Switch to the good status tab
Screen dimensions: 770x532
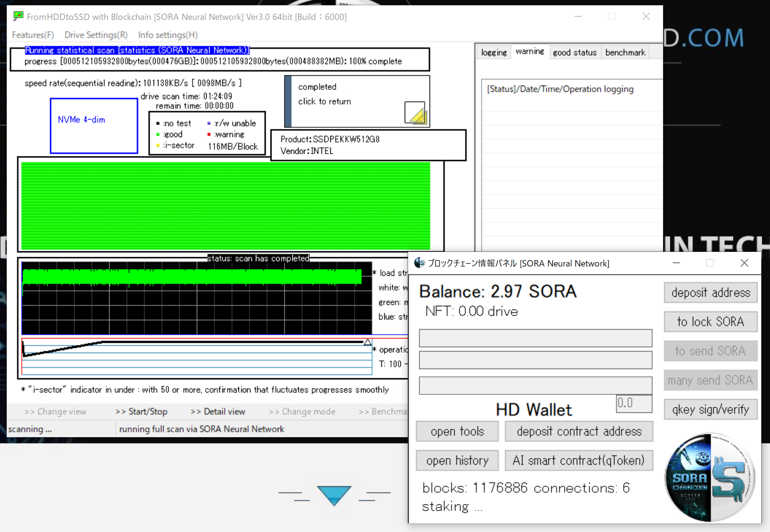[574, 53]
